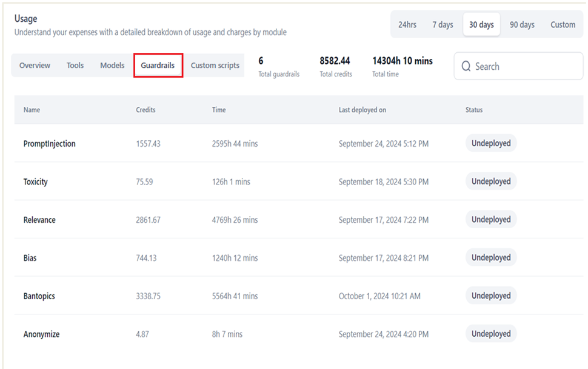Click the Bias guardrail name
The width and height of the screenshot is (588, 369).
(30, 258)
